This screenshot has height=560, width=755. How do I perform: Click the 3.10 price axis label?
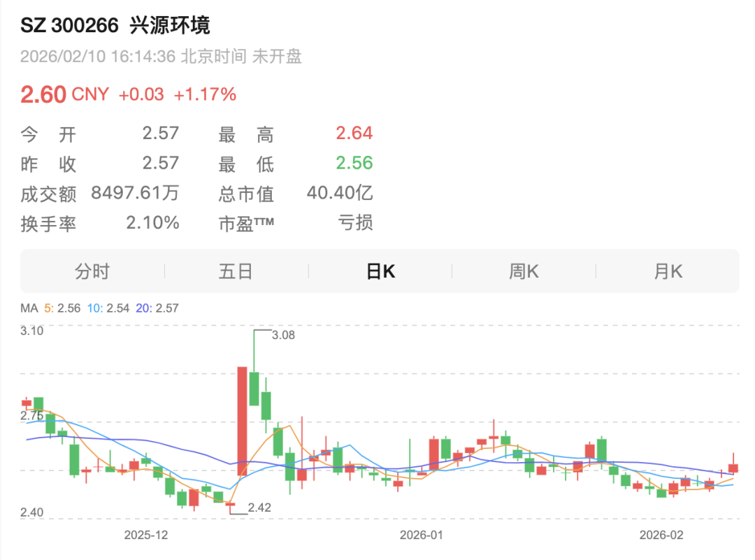[31, 331]
